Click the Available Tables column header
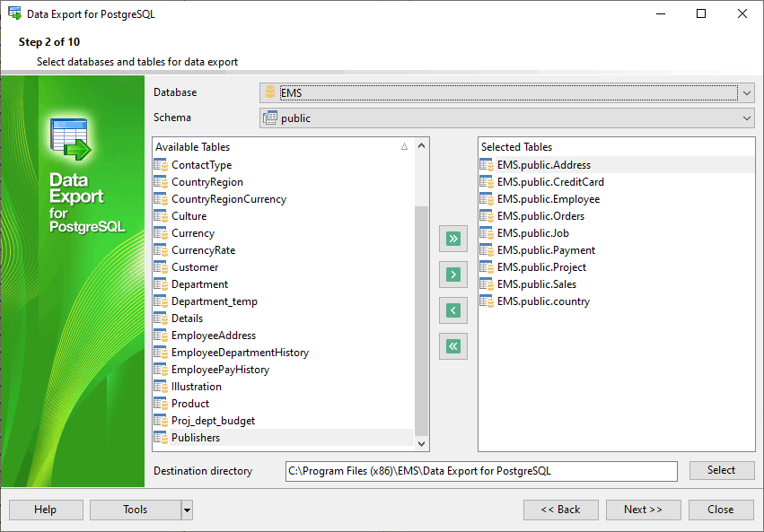764x532 pixels. point(278,146)
